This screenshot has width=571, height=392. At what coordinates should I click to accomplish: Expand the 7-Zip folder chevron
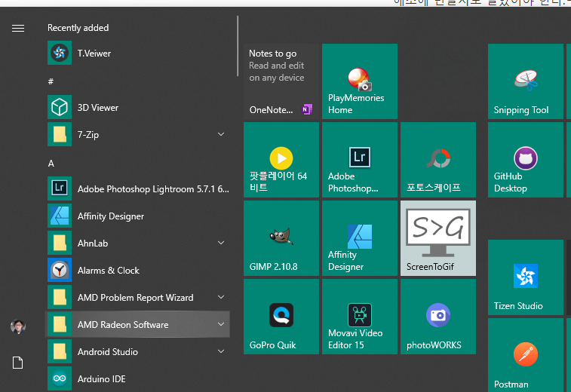coord(221,134)
